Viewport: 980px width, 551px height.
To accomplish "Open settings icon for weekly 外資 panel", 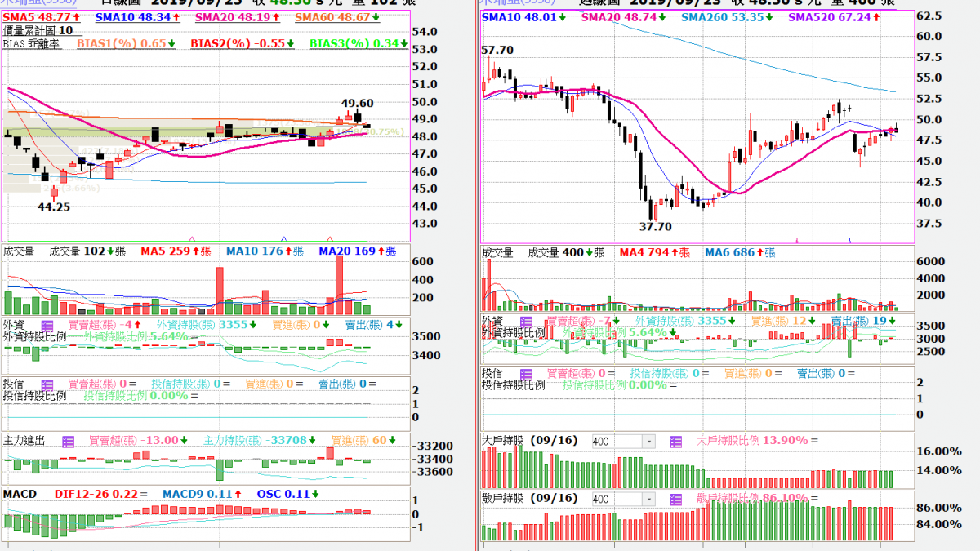I will (x=526, y=322).
